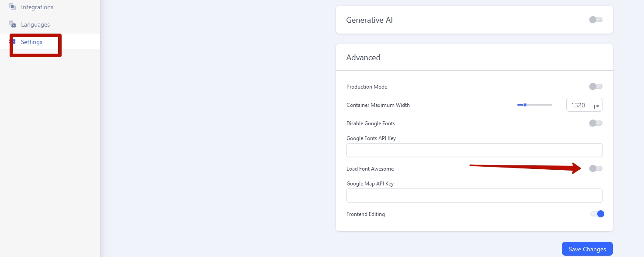Focus the Google Map API Key field
This screenshot has width=644, height=257.
tap(474, 195)
